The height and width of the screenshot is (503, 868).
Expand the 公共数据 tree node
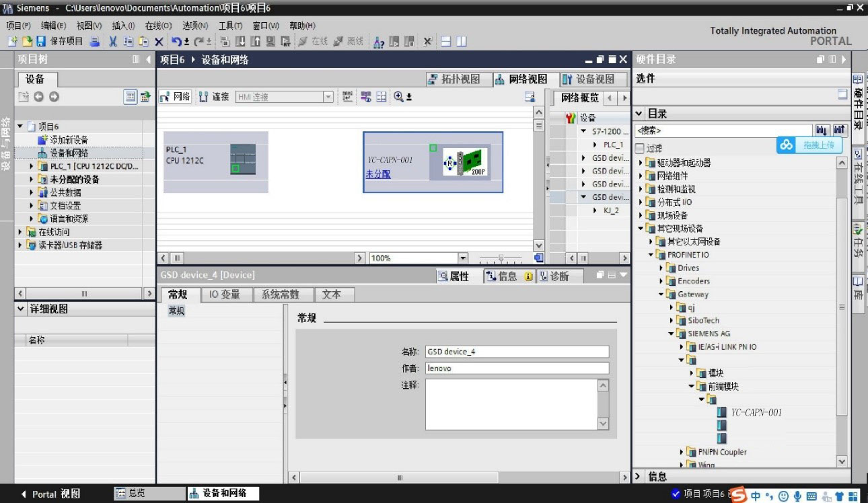tap(31, 192)
